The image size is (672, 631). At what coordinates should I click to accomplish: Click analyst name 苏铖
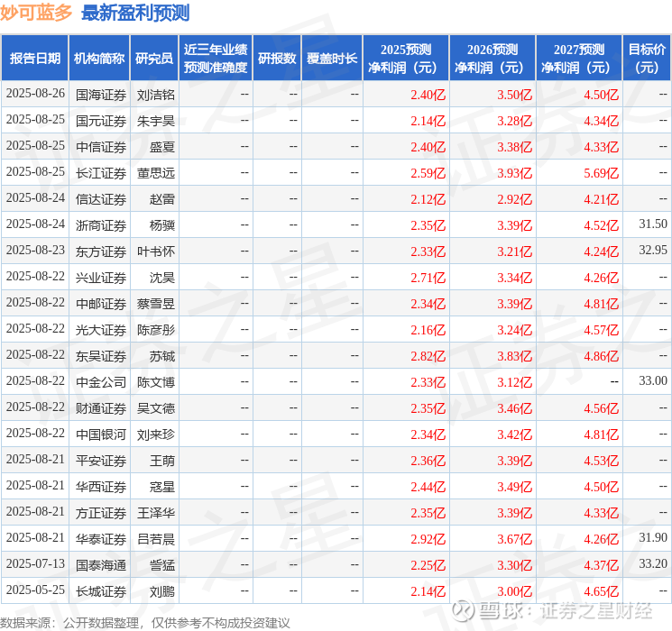coord(162,356)
